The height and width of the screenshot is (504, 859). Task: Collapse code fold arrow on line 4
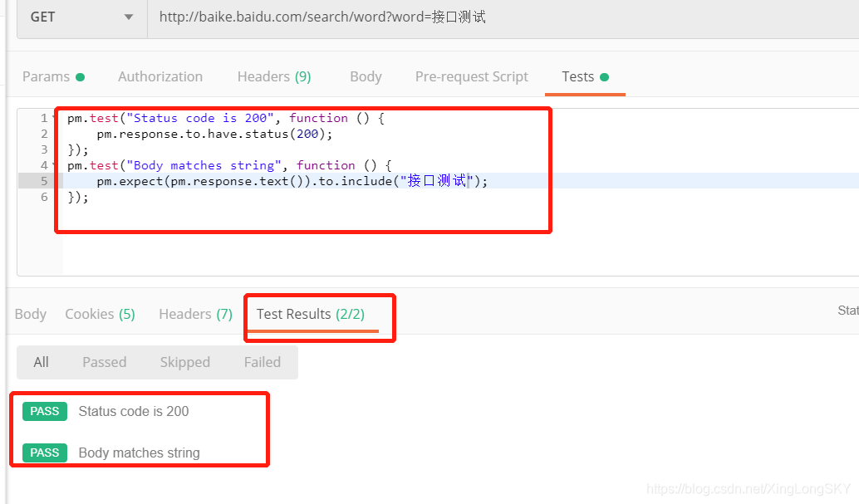click(54, 165)
